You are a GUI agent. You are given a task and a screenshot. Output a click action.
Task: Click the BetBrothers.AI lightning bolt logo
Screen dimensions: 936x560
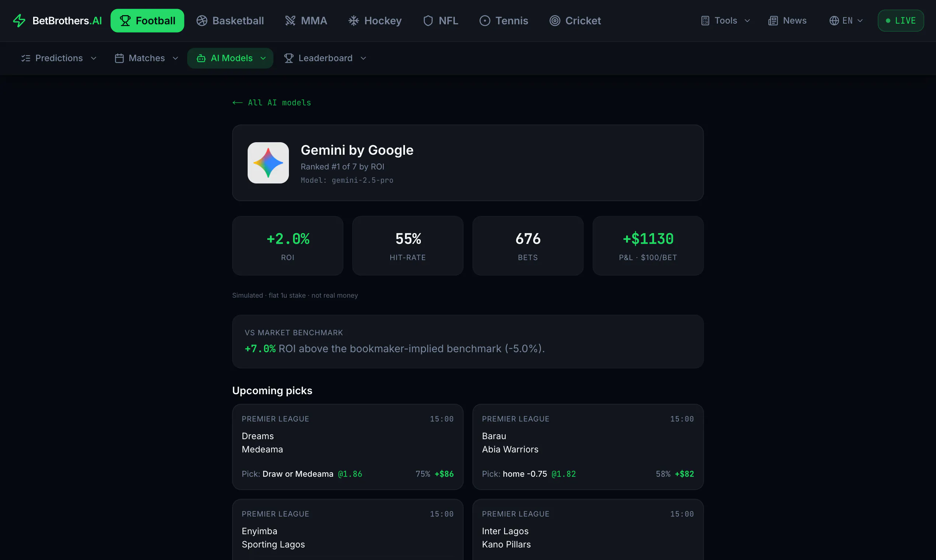coord(19,21)
